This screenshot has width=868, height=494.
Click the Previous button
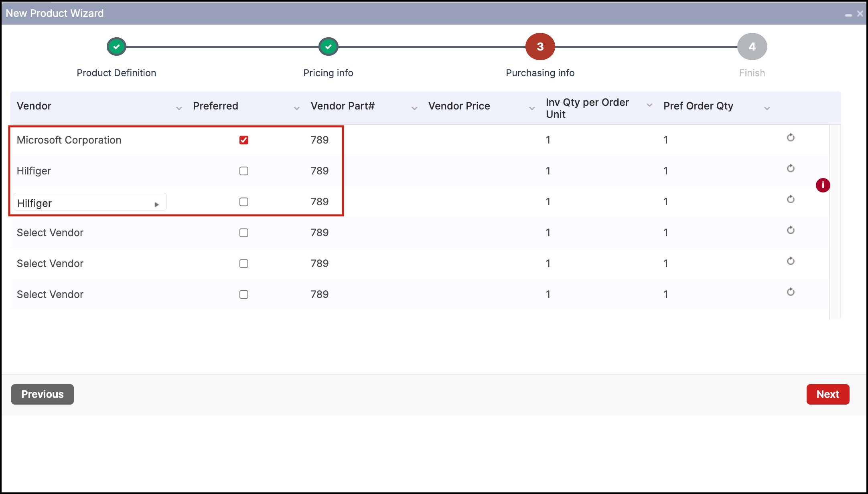[x=43, y=394]
